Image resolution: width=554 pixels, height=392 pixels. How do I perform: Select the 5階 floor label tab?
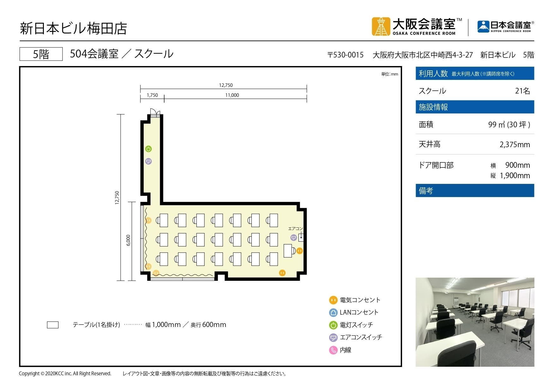tap(40, 53)
